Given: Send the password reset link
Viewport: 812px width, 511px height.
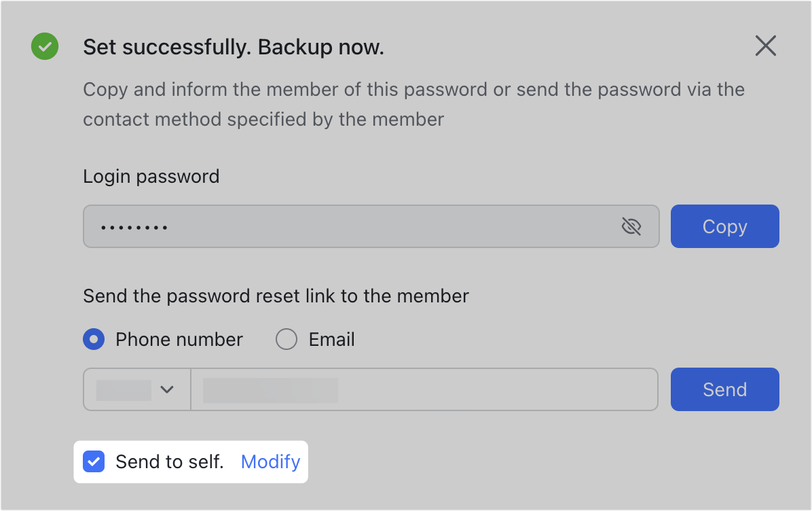Looking at the screenshot, I should tap(724, 389).
